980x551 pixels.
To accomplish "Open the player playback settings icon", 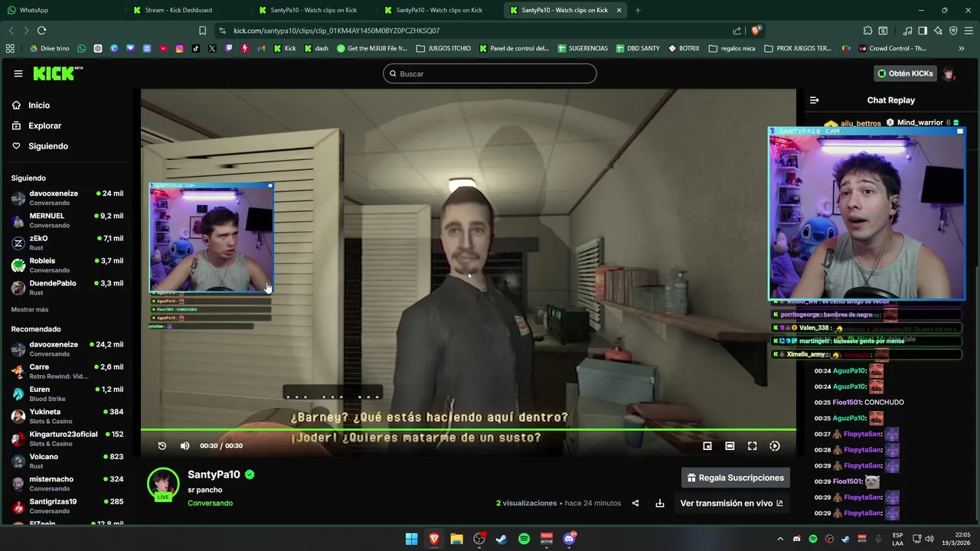I will [x=775, y=445].
